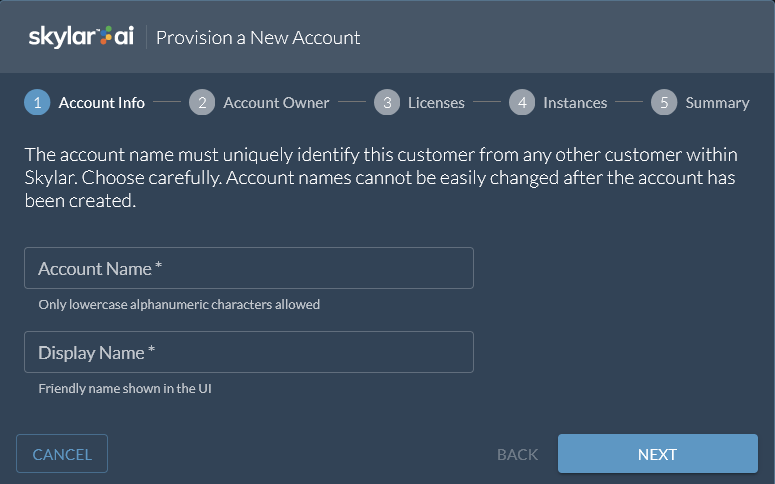Click the account name description paragraph

pyautogui.click(x=380, y=177)
